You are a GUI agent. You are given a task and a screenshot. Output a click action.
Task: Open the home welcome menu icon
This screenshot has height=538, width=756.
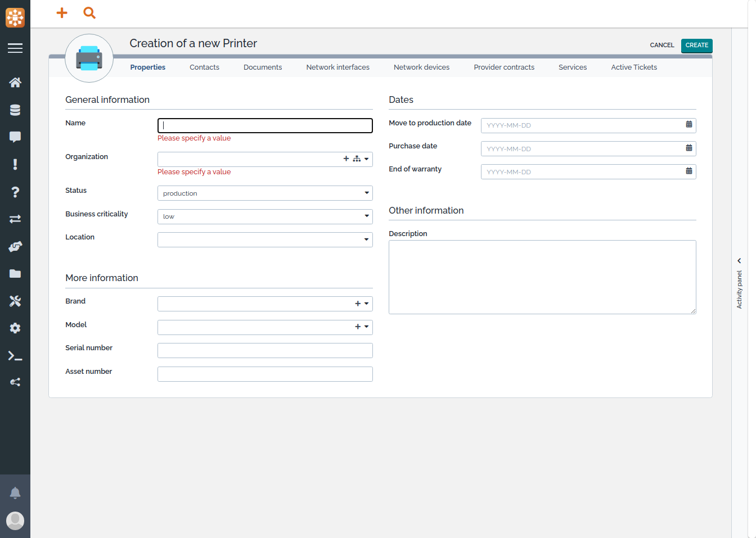pyautogui.click(x=15, y=82)
